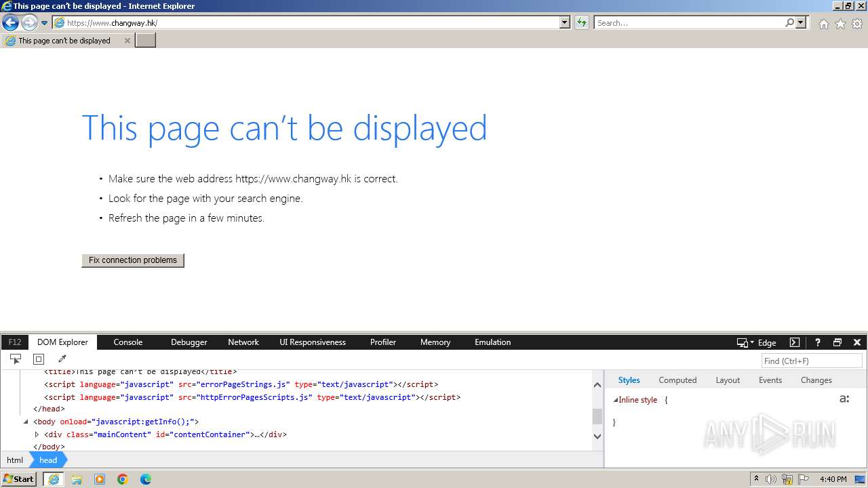Image resolution: width=868 pixels, height=488 pixels.
Task: Click the DOM Explorer scrollbar thumb
Action: pos(597,416)
